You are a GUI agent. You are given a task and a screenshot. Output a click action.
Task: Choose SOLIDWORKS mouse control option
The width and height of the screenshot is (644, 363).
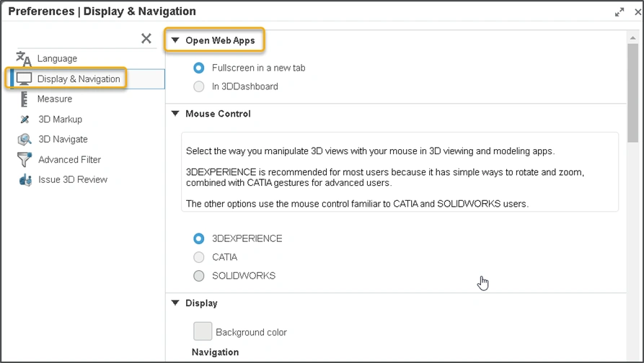coord(199,276)
